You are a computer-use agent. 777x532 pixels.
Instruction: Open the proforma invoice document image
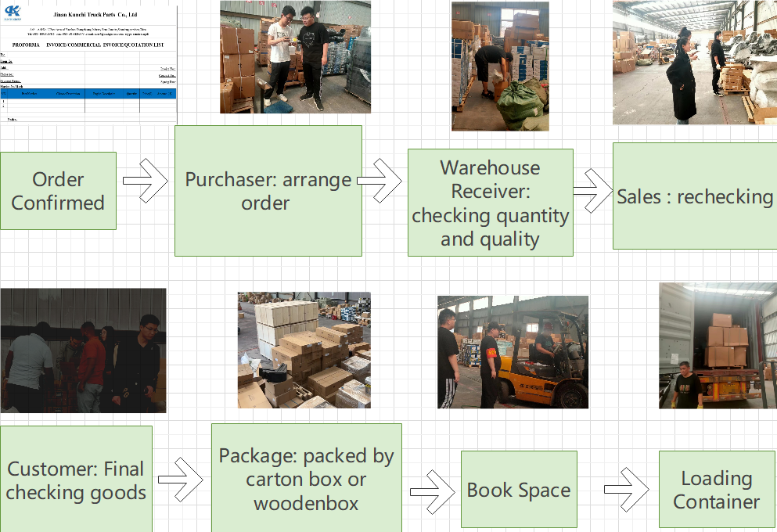point(88,65)
